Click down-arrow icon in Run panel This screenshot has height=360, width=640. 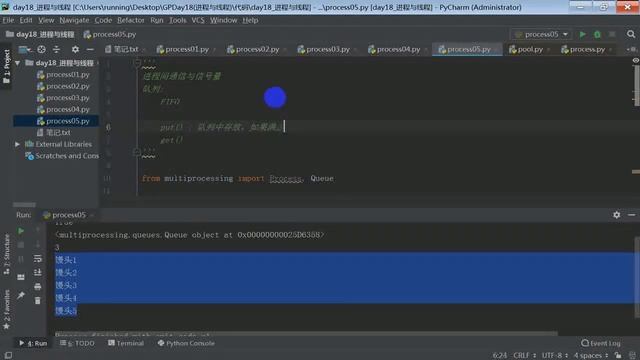click(38, 244)
